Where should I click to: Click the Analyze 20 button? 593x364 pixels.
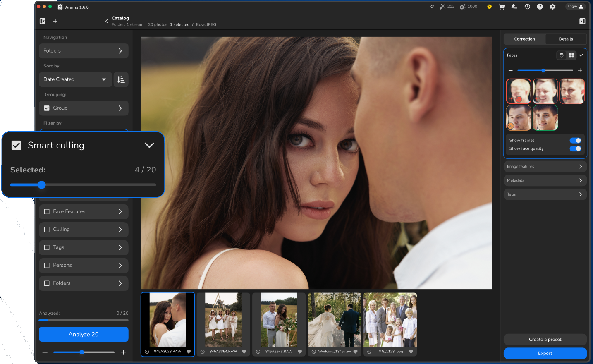click(x=83, y=334)
